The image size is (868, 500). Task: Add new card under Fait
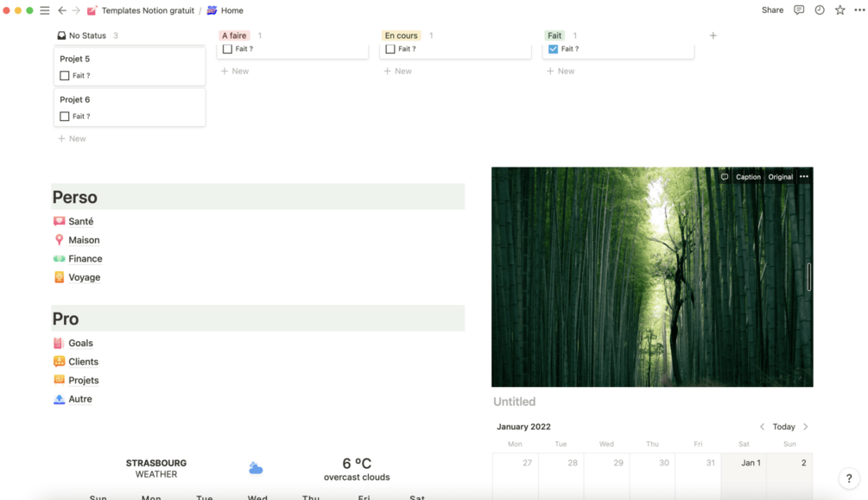click(561, 71)
